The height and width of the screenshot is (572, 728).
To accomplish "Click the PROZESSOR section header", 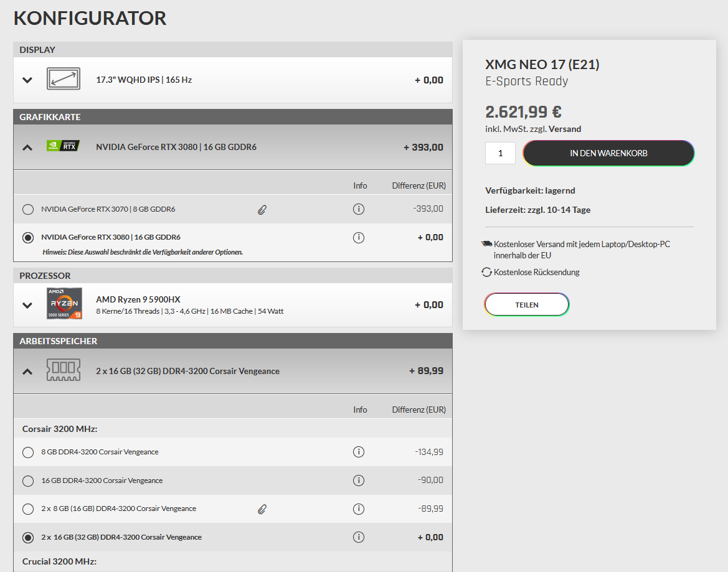I will (233, 276).
